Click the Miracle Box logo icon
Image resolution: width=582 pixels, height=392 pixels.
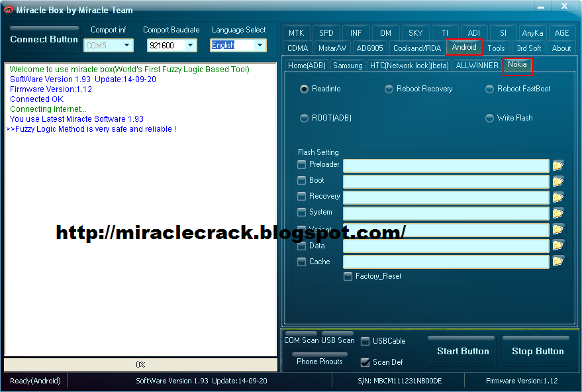8,9
